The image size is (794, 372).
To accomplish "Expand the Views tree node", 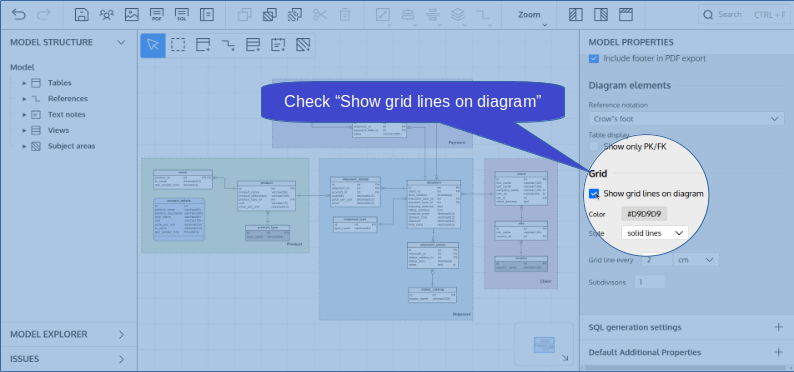I will click(24, 131).
